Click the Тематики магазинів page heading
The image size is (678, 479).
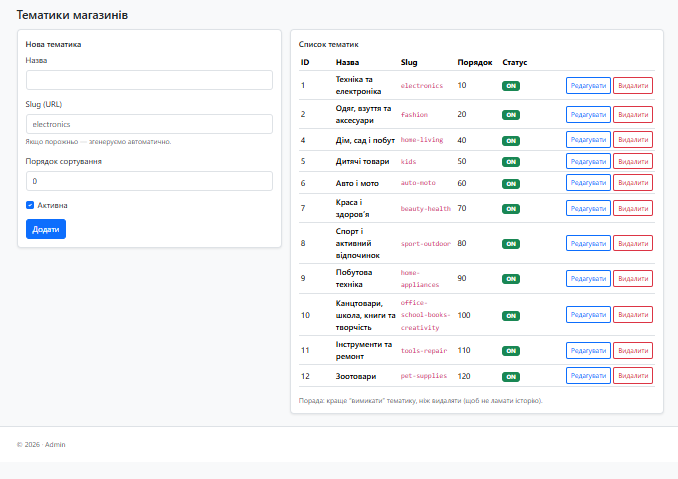pos(72,15)
